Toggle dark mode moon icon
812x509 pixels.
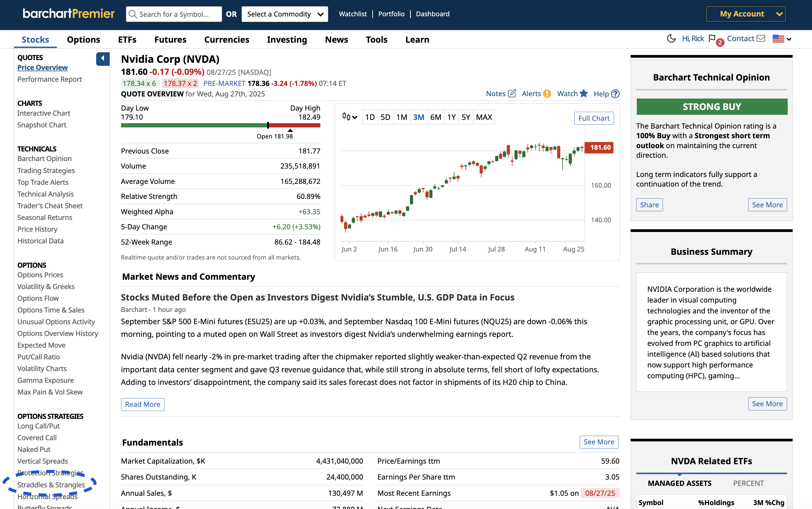tap(671, 38)
